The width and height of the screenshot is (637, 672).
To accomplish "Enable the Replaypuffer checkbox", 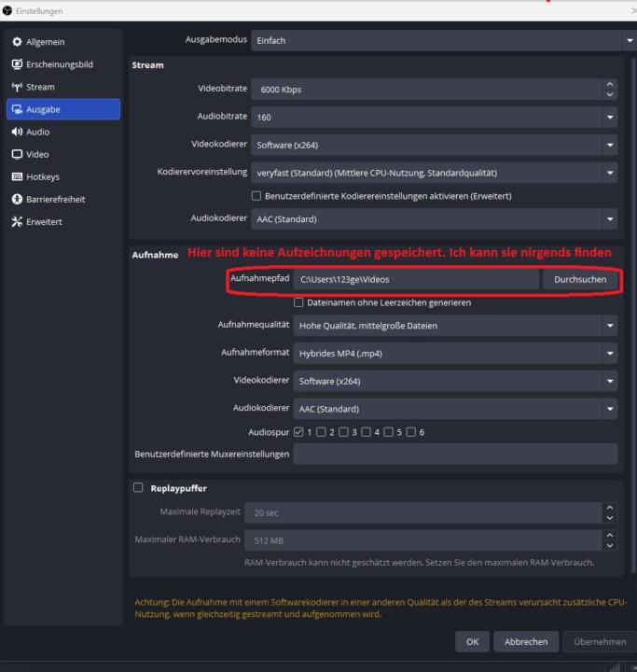I will tap(138, 488).
